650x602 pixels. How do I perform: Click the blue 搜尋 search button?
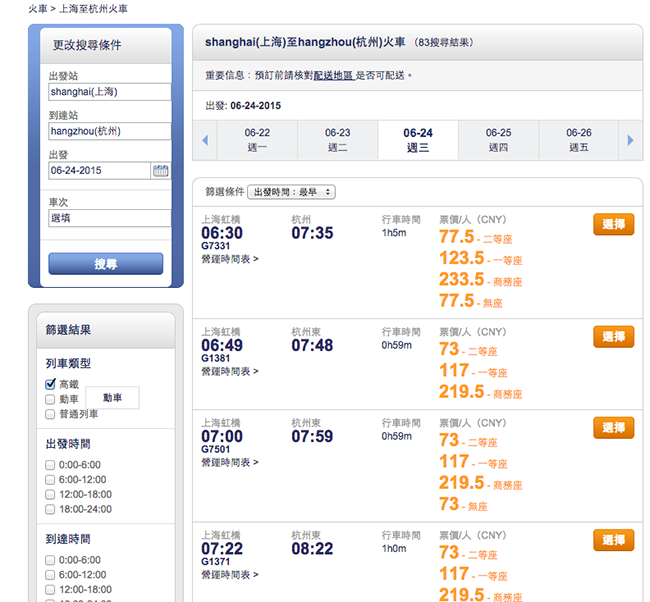tap(106, 264)
